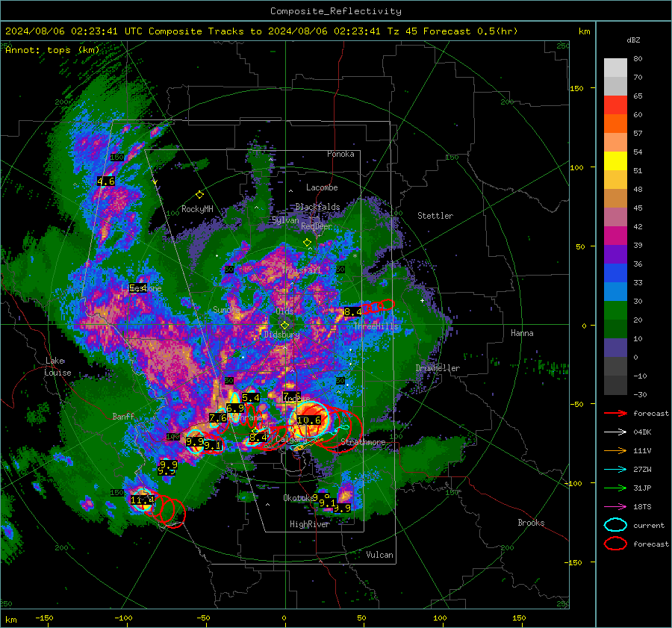672x628 pixels.
Task: Click the Strathmore label
Action: (x=363, y=442)
